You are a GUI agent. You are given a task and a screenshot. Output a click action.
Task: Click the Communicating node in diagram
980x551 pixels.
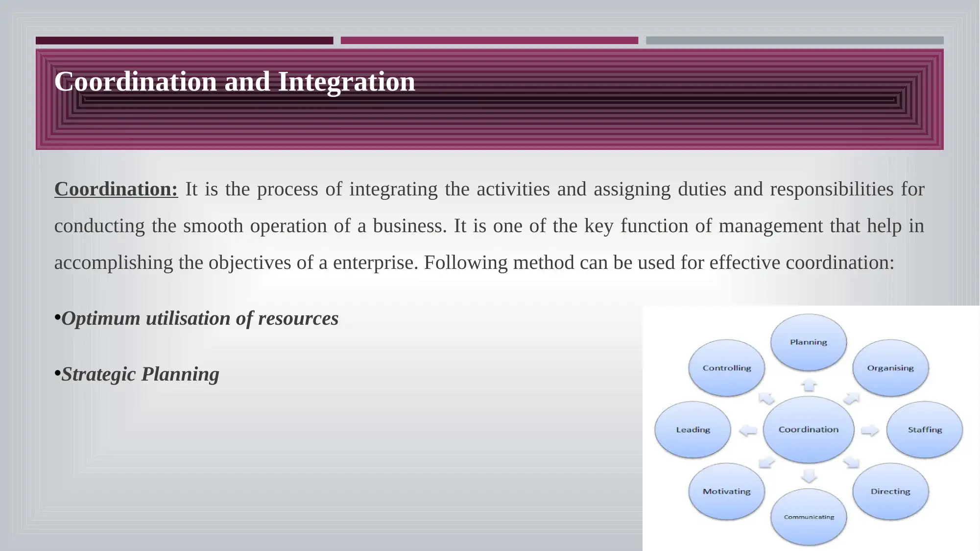click(x=810, y=517)
